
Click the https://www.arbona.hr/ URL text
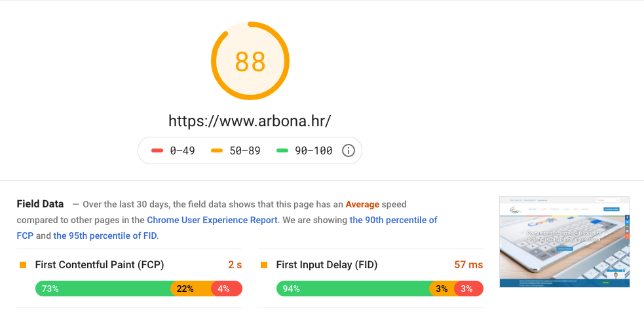pyautogui.click(x=250, y=120)
